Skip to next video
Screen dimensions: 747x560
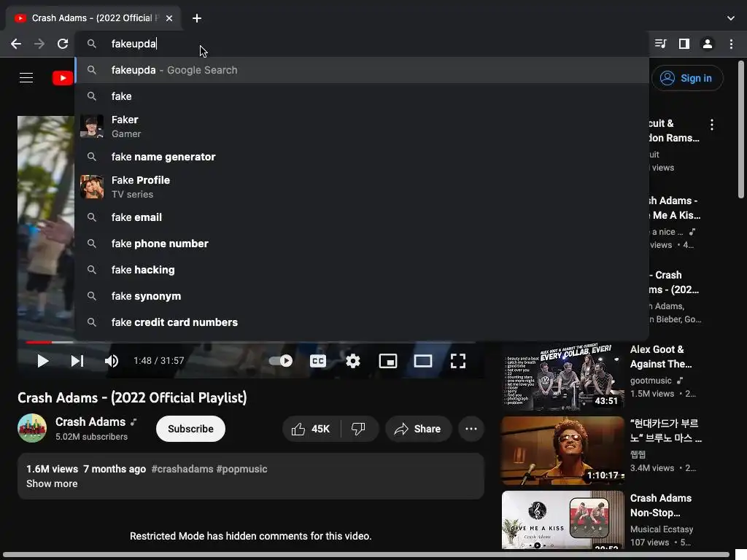click(77, 361)
